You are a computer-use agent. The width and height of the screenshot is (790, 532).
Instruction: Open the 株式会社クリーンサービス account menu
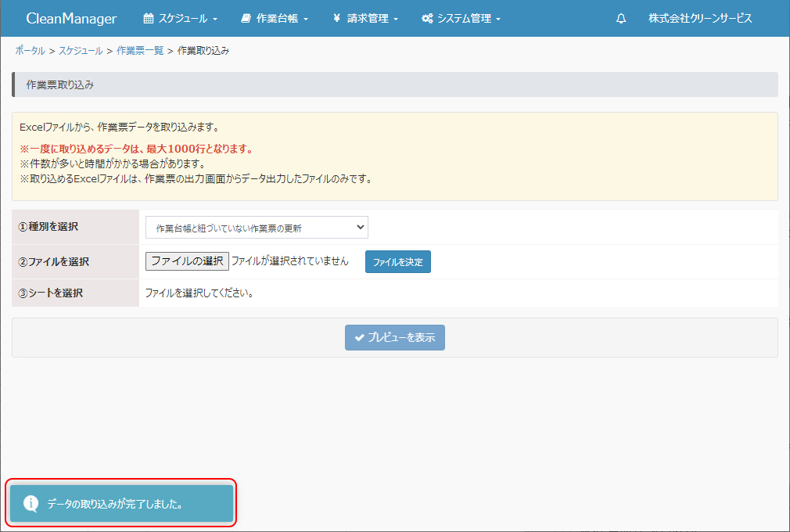pyautogui.click(x=699, y=19)
